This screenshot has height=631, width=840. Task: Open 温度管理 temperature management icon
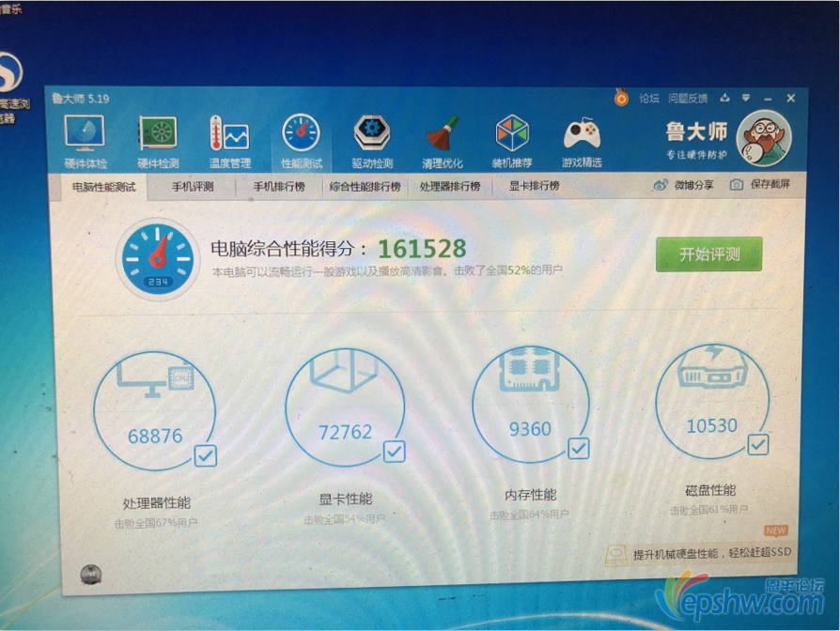click(x=229, y=132)
